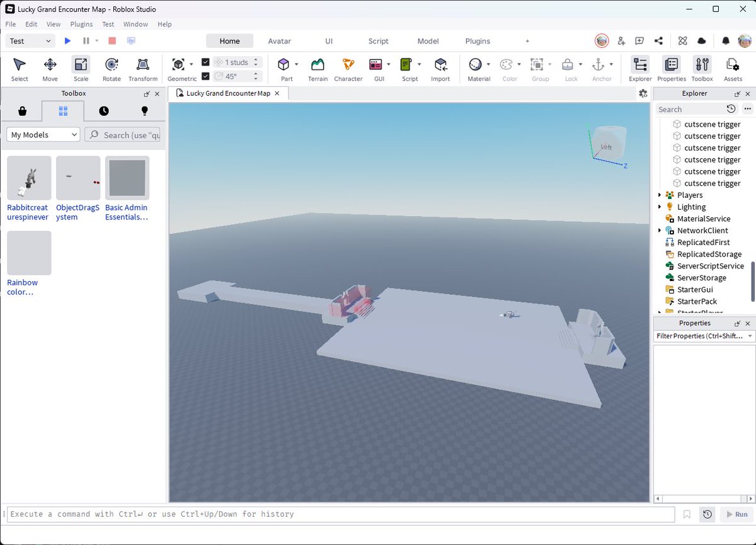Screen dimensions: 756x545
Task: Open the Terrain editor
Action: (x=318, y=69)
